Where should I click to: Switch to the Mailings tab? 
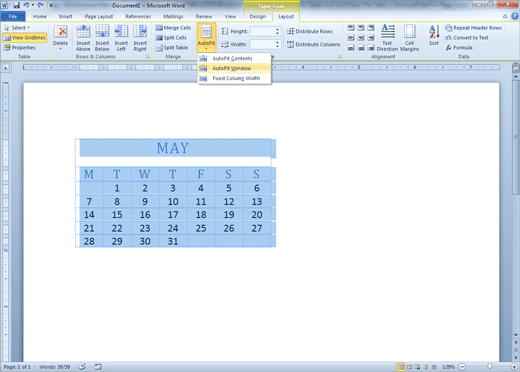[x=173, y=16]
